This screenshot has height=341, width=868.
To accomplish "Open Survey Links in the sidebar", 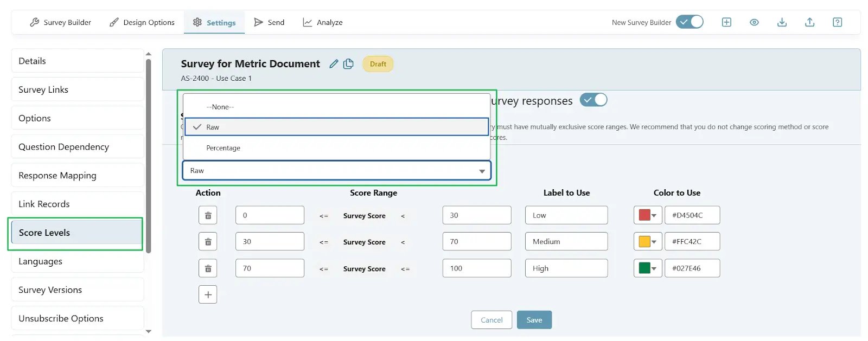I will 77,89.
